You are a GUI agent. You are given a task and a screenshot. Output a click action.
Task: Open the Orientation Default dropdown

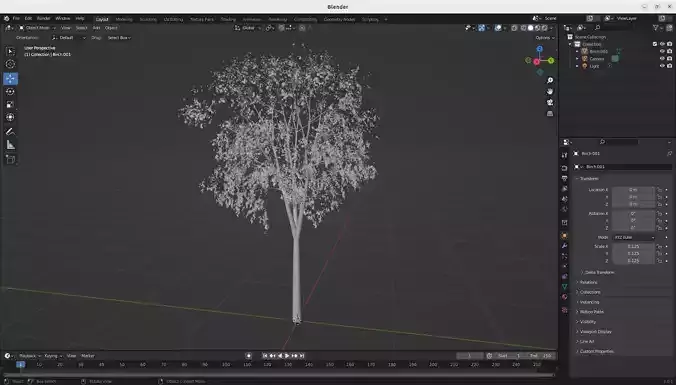(x=69, y=38)
